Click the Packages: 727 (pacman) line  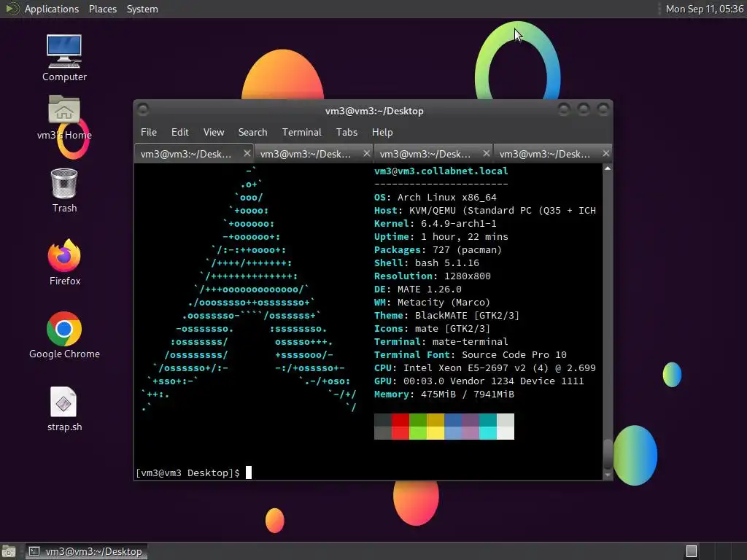438,250
